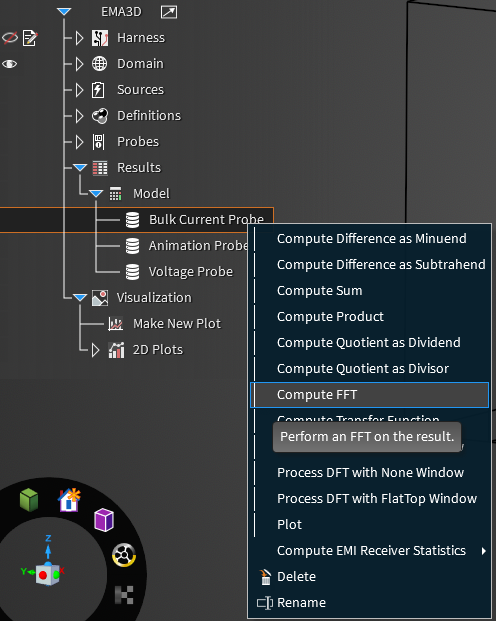Collapse the Visualization tree node
The image size is (496, 621).
(80, 298)
